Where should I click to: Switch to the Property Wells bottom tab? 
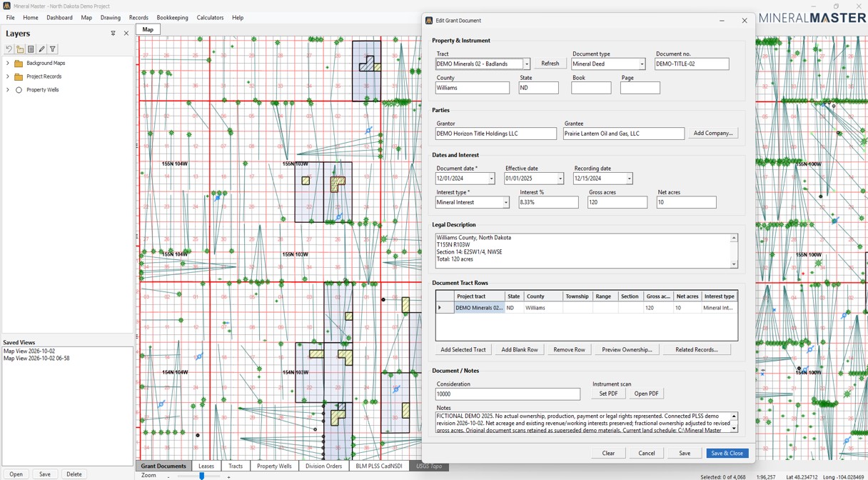pos(274,466)
